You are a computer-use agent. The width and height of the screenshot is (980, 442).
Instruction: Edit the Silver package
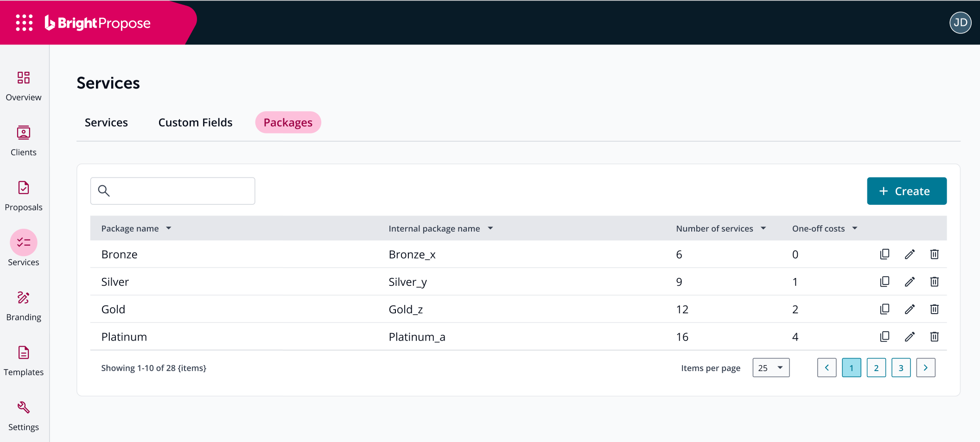click(x=910, y=282)
